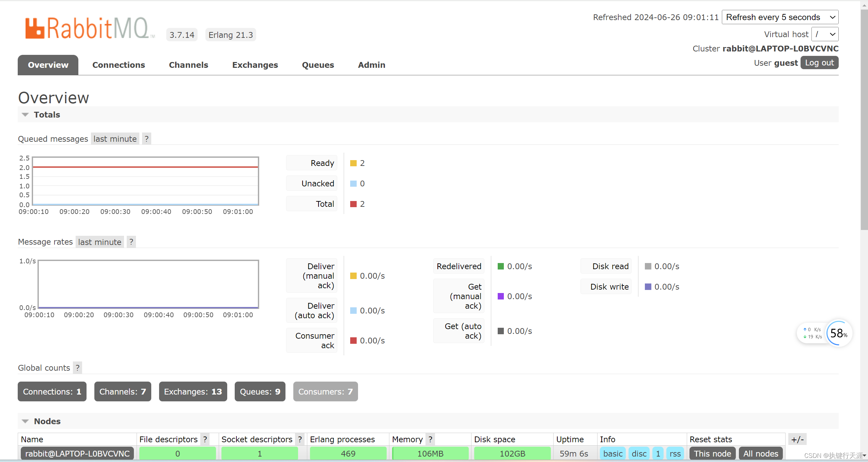Click the network speed monitor widget
The image size is (868, 462).
coord(812,333)
